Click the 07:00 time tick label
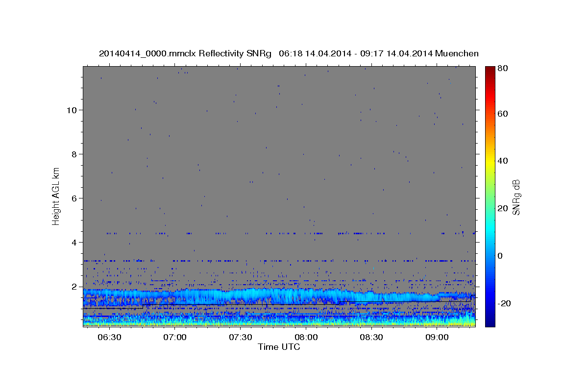The height and width of the screenshot is (392, 588). tap(174, 338)
